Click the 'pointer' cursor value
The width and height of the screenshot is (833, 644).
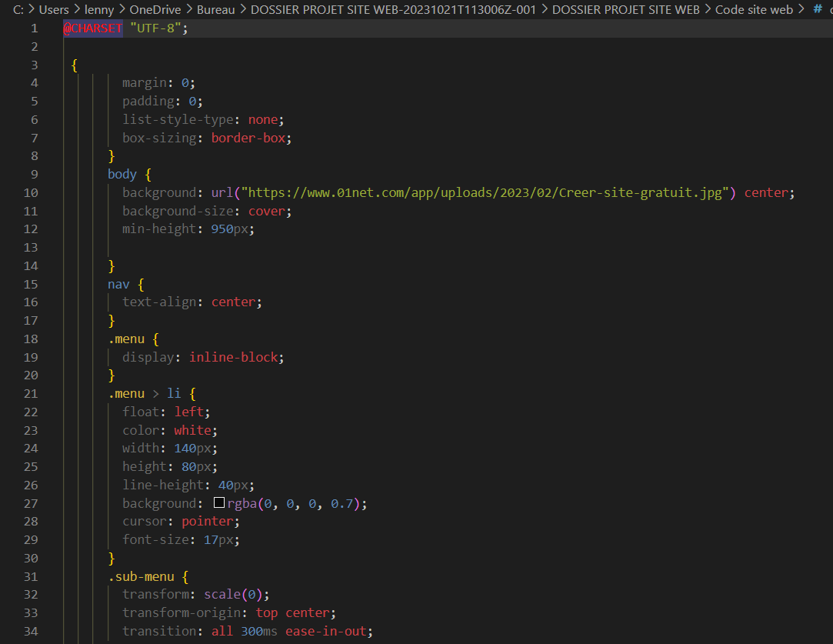click(209, 521)
